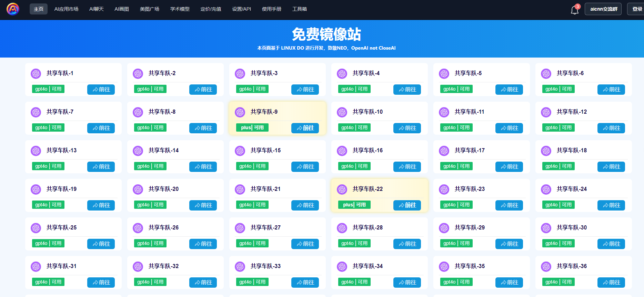Open 工具箱 nav item
The height and width of the screenshot is (297, 644).
[300, 9]
